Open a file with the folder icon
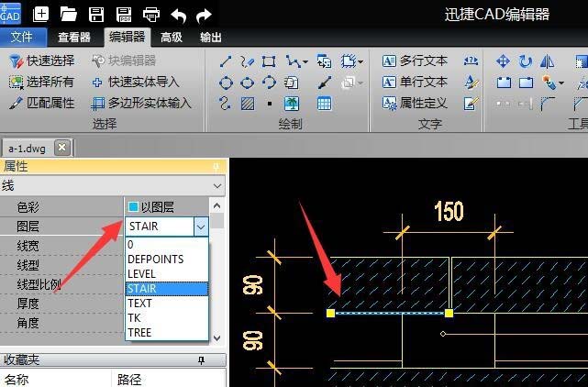588x387 pixels. pos(69,15)
